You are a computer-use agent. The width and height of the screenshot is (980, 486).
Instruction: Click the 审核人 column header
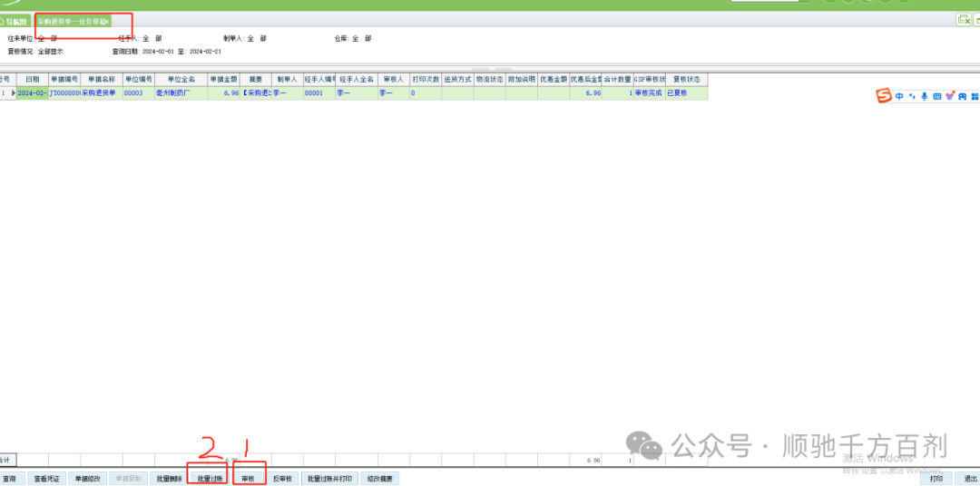[x=394, y=79]
